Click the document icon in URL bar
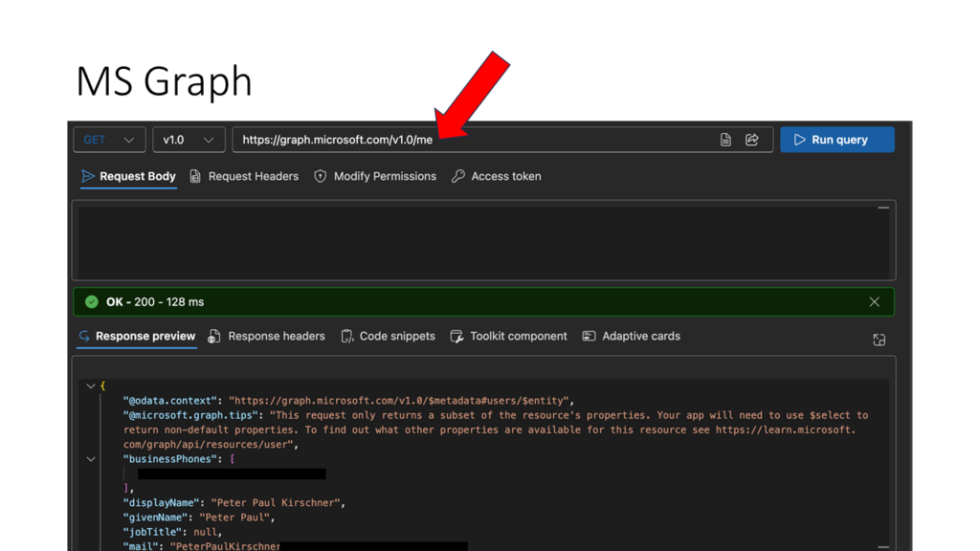Screen dimensions: 980x551 point(725,140)
